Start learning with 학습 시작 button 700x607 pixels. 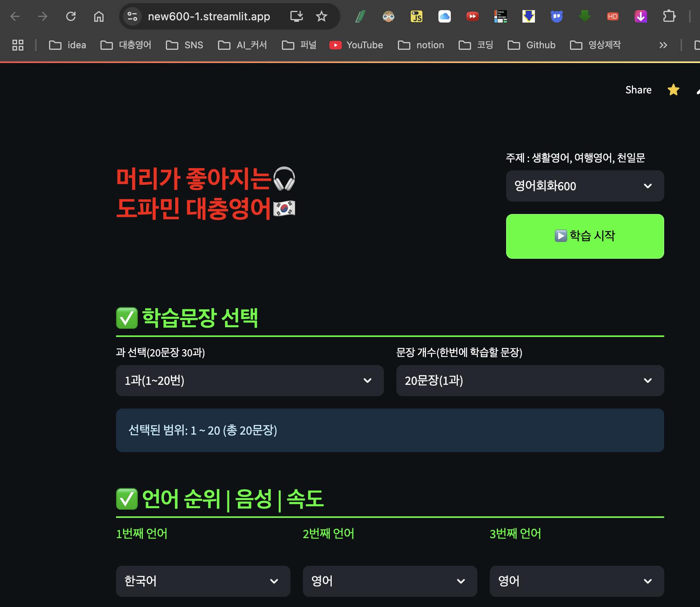(x=585, y=236)
